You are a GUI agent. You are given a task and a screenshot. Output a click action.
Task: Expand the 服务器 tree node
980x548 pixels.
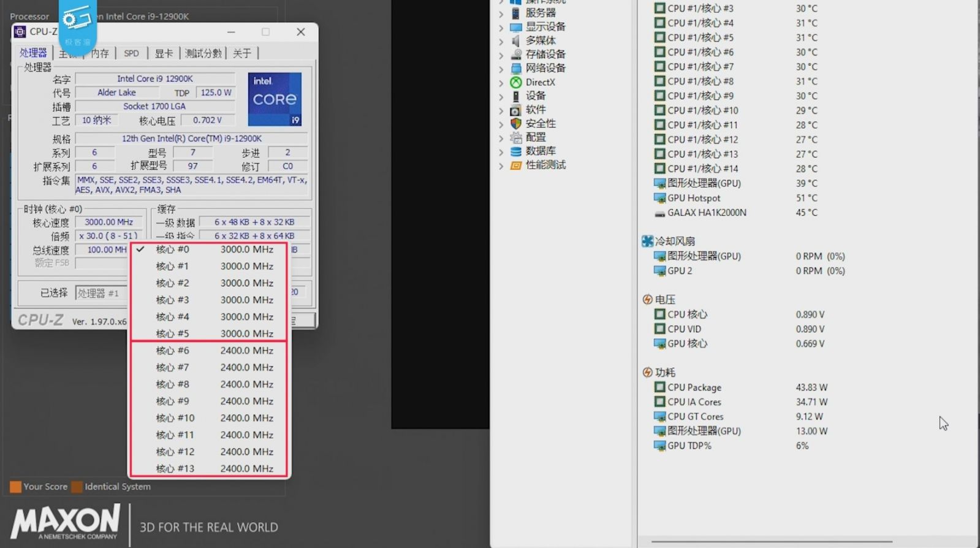click(501, 13)
